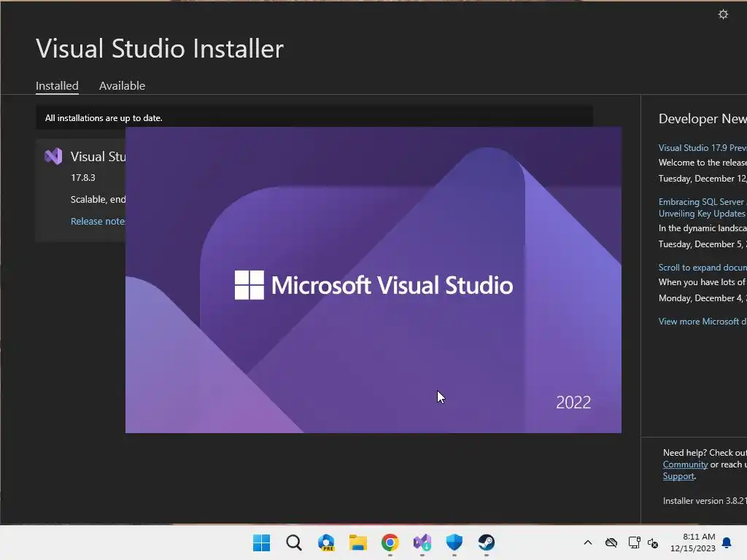Launch Microsoft Edge Preview from taskbar

point(326,542)
